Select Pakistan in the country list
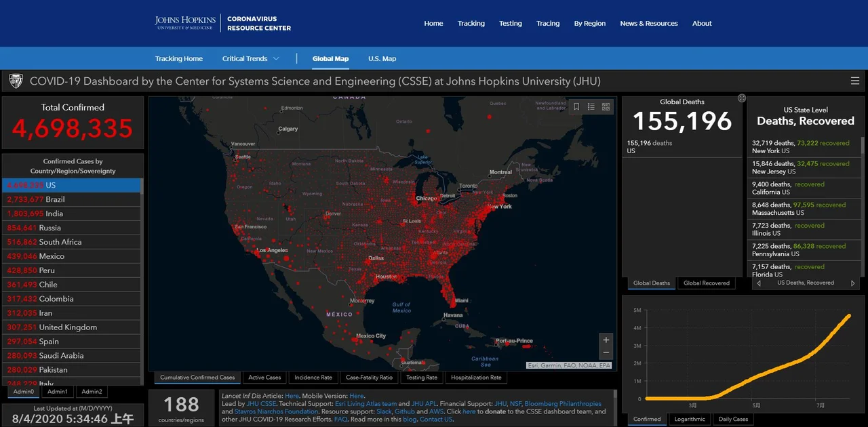The width and height of the screenshot is (868, 427). [x=72, y=370]
